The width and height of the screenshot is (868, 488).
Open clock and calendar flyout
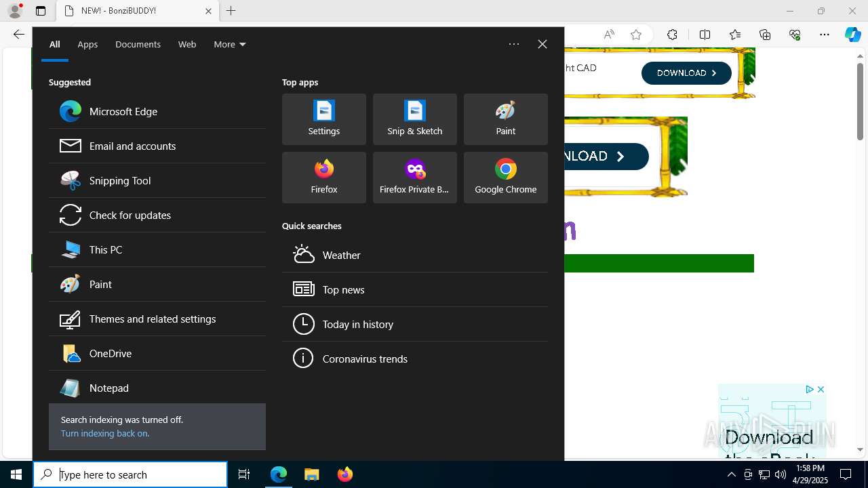tap(810, 474)
